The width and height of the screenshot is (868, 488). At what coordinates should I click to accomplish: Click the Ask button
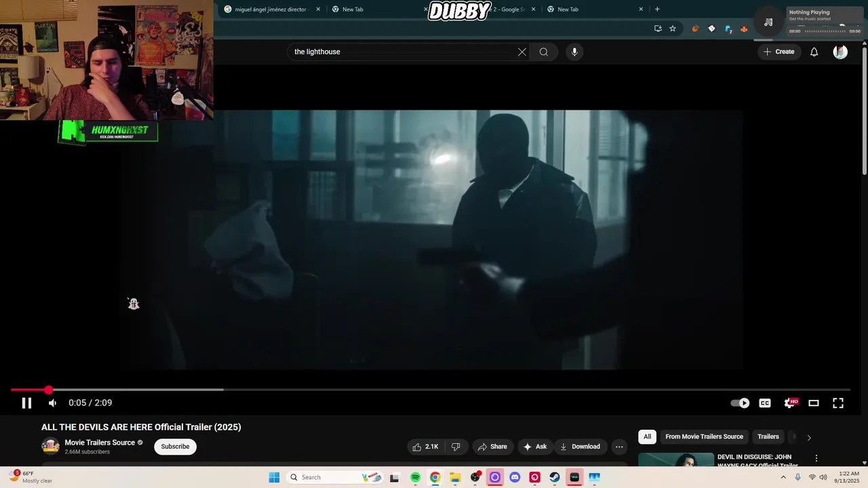tap(535, 447)
